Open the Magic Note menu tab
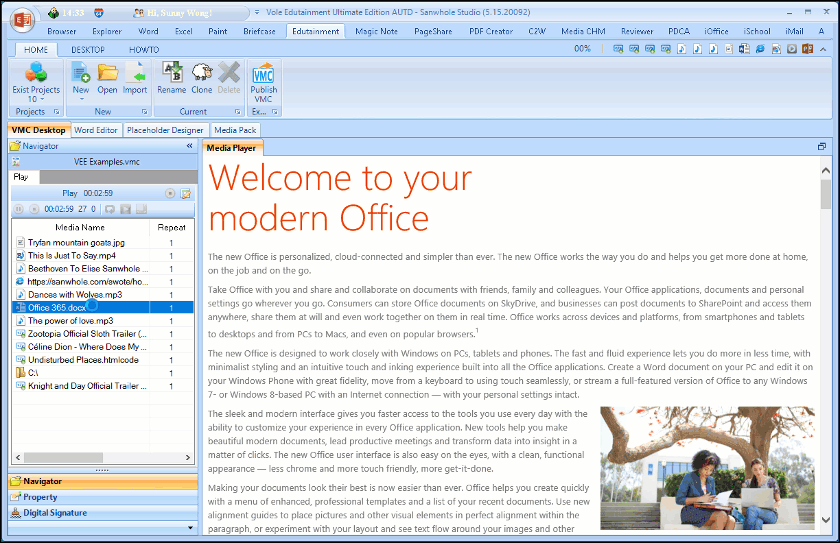 (x=375, y=31)
